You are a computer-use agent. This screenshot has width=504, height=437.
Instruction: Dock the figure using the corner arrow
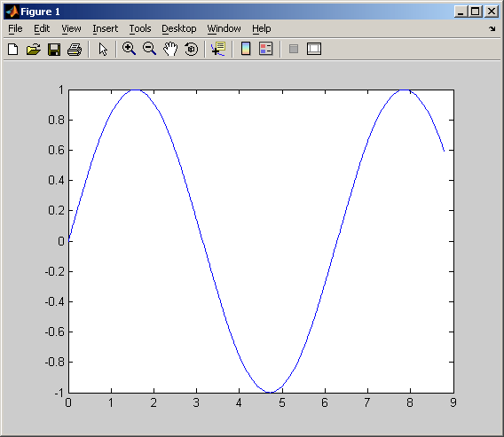pos(492,29)
